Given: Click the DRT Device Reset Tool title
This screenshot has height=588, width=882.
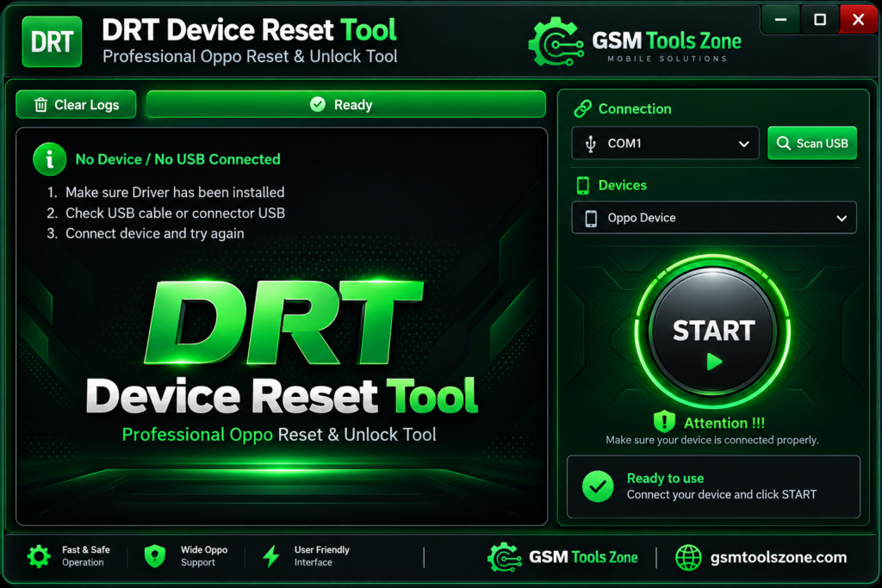Looking at the screenshot, I should (249, 30).
